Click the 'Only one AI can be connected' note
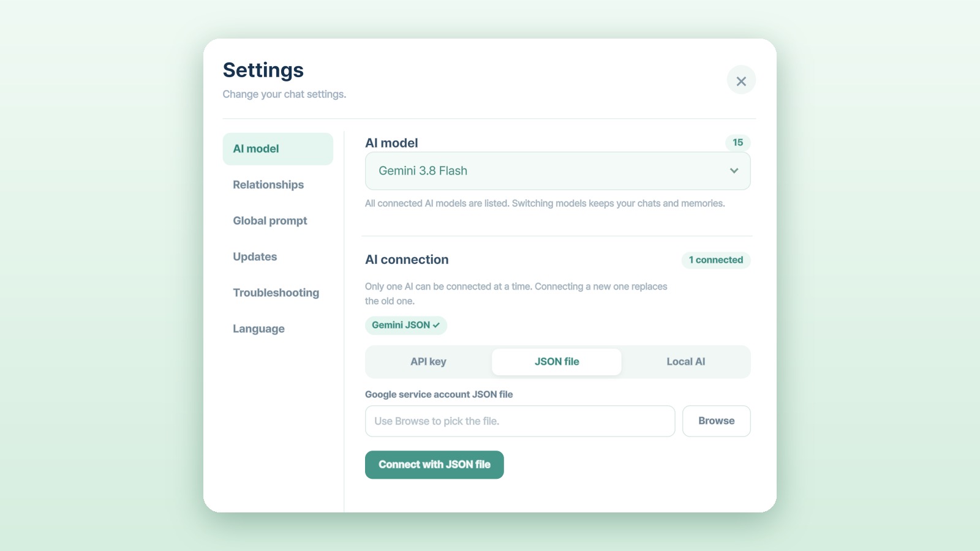The height and width of the screenshot is (551, 980). tap(516, 294)
